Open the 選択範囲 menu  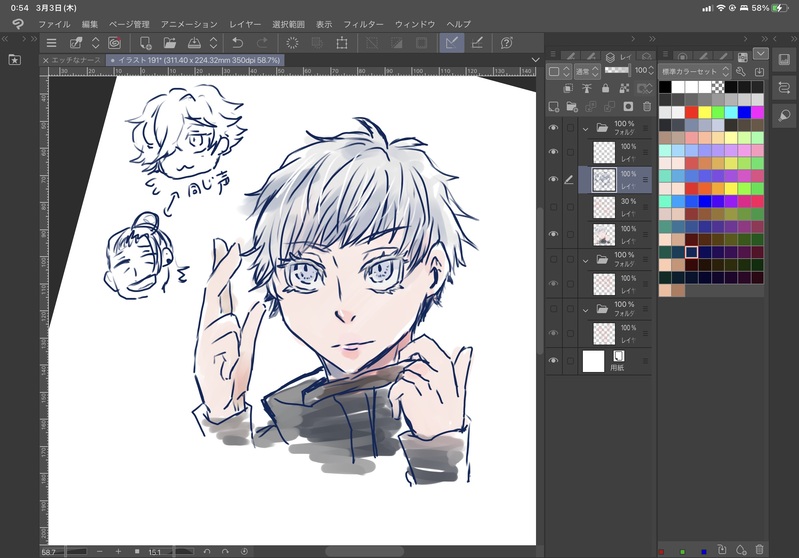click(288, 24)
